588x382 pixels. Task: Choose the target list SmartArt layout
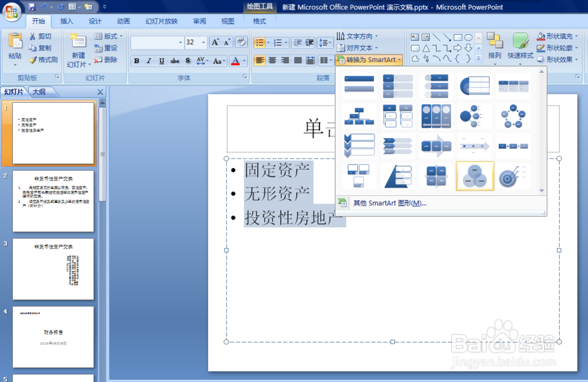pos(513,176)
